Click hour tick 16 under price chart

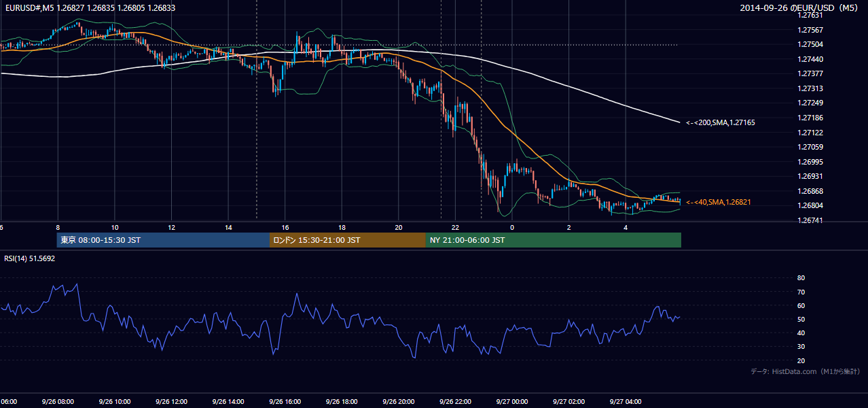(285, 227)
